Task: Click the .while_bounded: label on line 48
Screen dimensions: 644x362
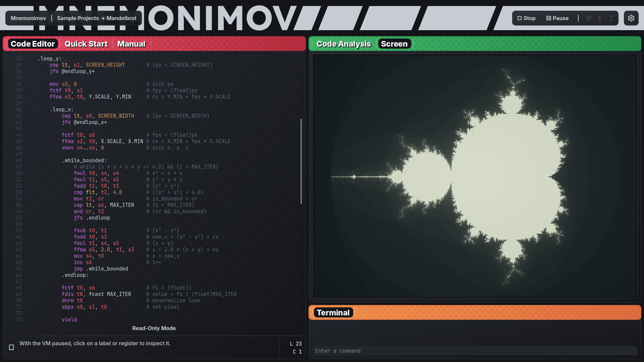Action: click(84, 161)
